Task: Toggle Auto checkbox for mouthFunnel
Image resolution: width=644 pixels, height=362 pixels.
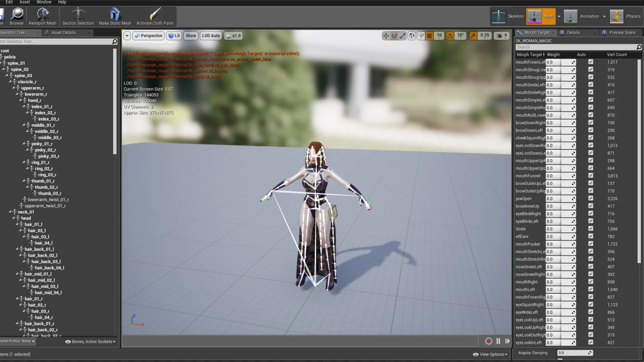Action: 591,176
